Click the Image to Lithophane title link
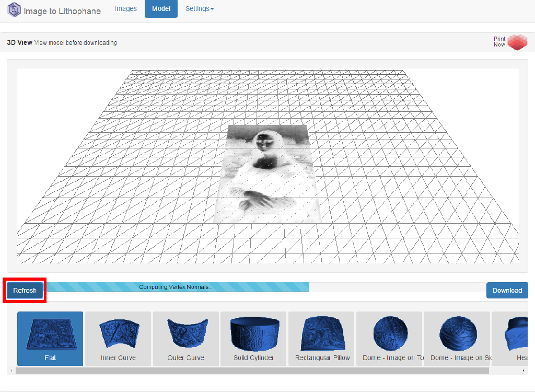Screen dimensions: 535x392 (62, 11)
